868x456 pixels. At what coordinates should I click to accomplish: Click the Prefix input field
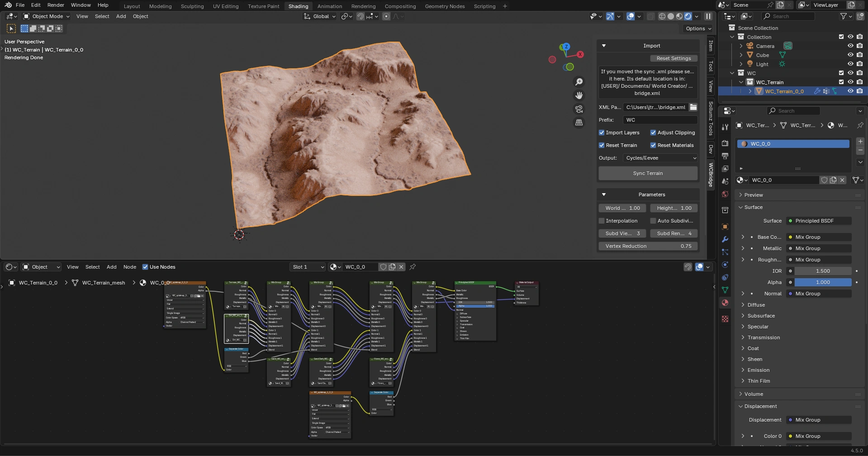[x=659, y=120]
